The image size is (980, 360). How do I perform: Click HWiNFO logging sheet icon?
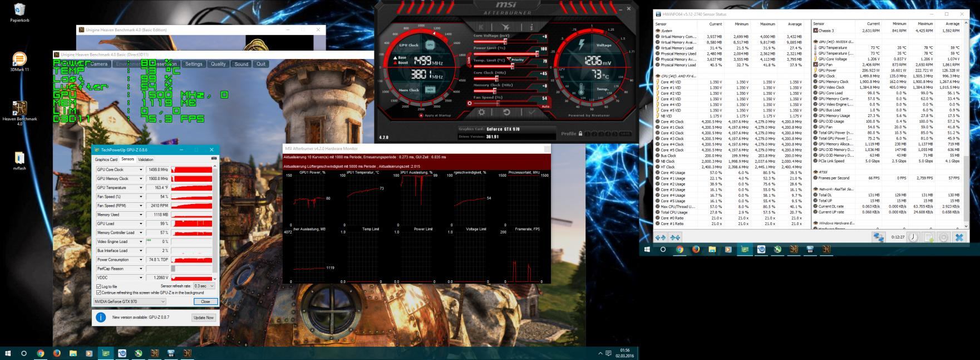pyautogui.click(x=928, y=237)
